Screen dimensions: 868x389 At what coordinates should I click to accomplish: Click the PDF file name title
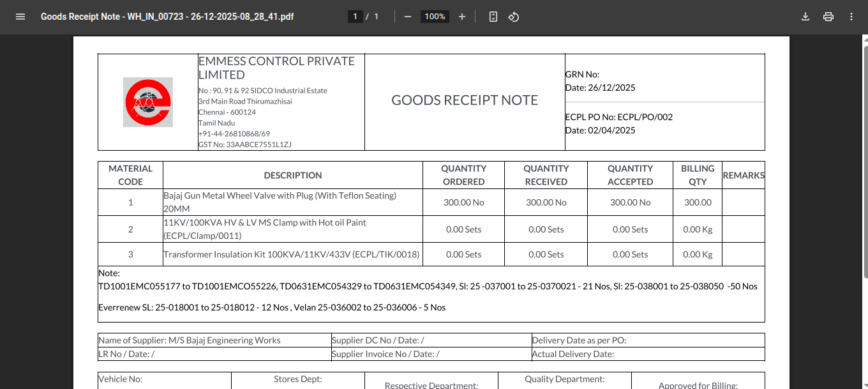(x=167, y=17)
